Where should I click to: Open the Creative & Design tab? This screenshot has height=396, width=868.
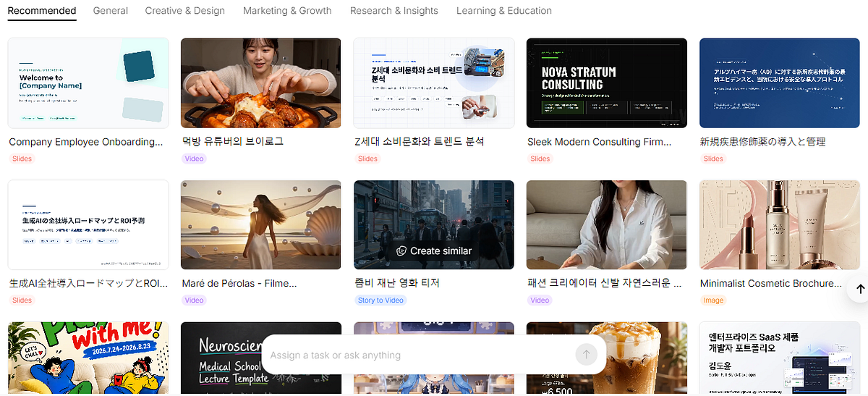185,11
